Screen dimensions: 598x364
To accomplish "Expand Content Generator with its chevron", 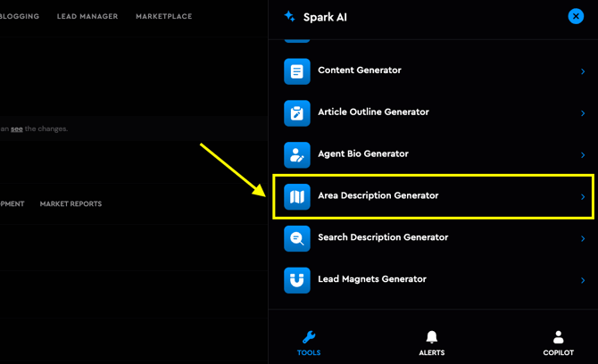I will pos(583,71).
